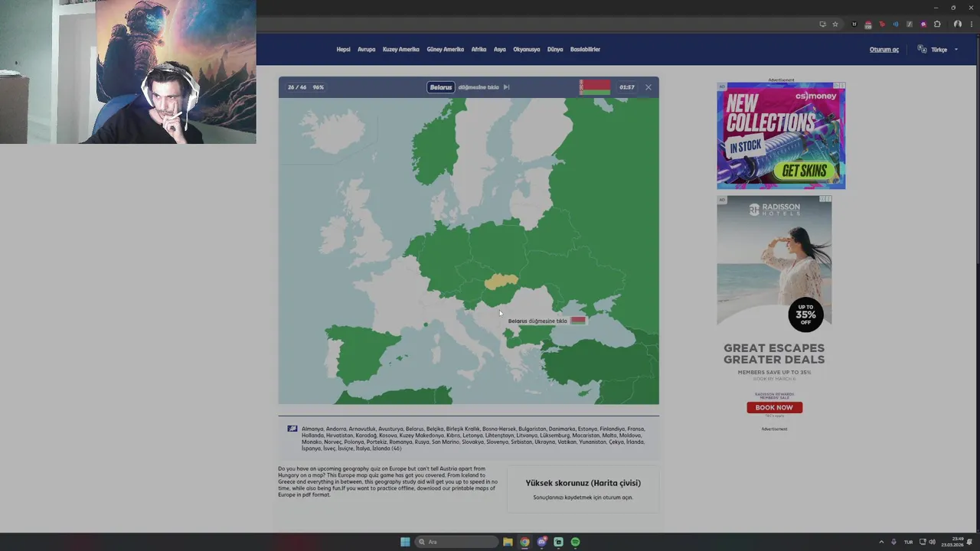Show hidden system tray icons chevron
The image size is (980, 551).
pyautogui.click(x=881, y=542)
